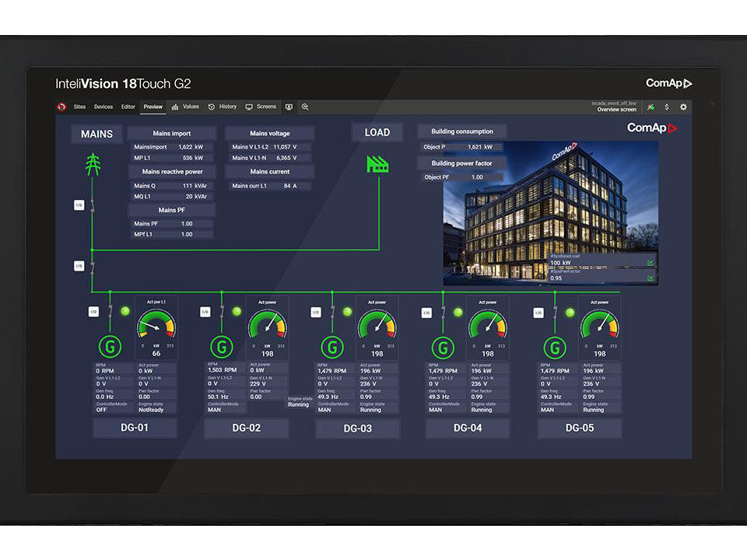Screen dimensions: 747x560
Task: Toggle the DG-05 breaker I/O switch
Action: [538, 313]
